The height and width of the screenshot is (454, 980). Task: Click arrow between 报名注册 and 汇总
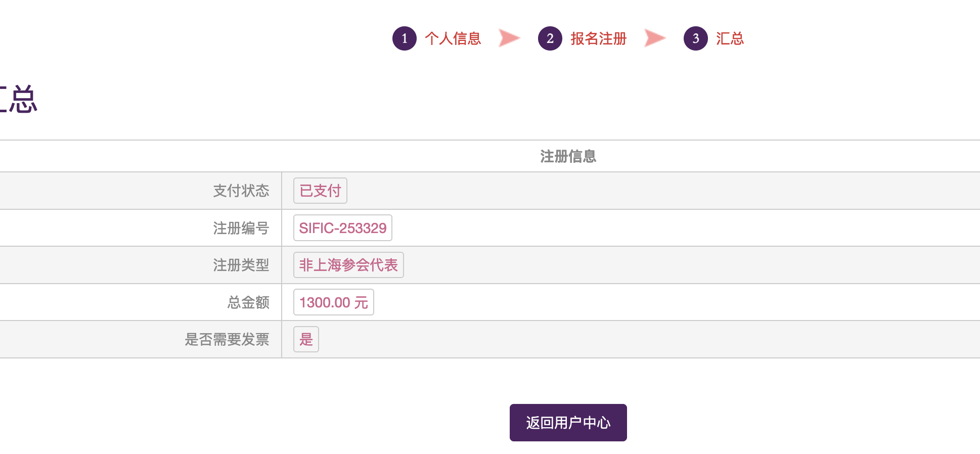click(x=654, y=38)
